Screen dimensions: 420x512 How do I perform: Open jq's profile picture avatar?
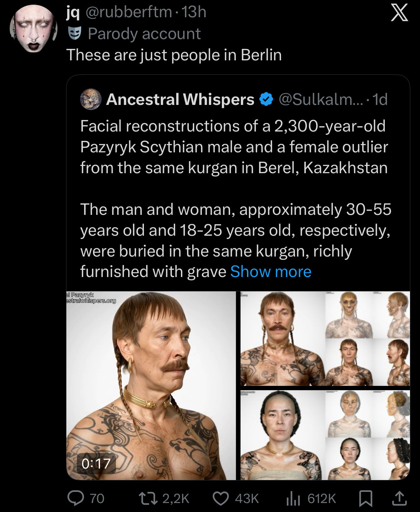[x=33, y=29]
